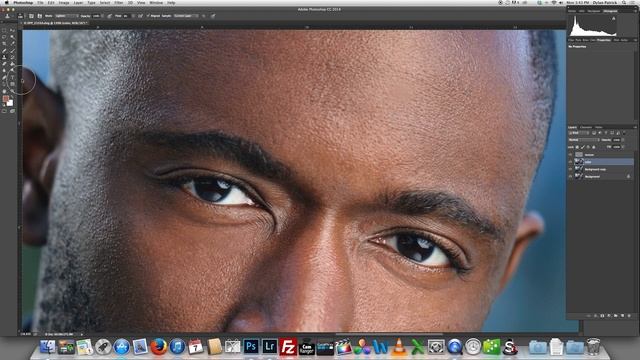Click lock transparent pixels icon in Layers panel

tap(577, 147)
